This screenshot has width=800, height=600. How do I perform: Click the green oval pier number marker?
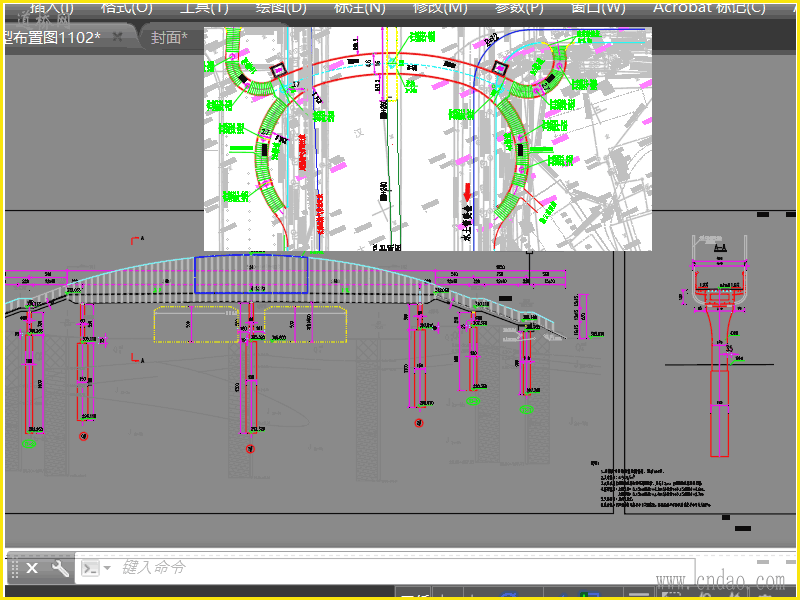[29, 441]
